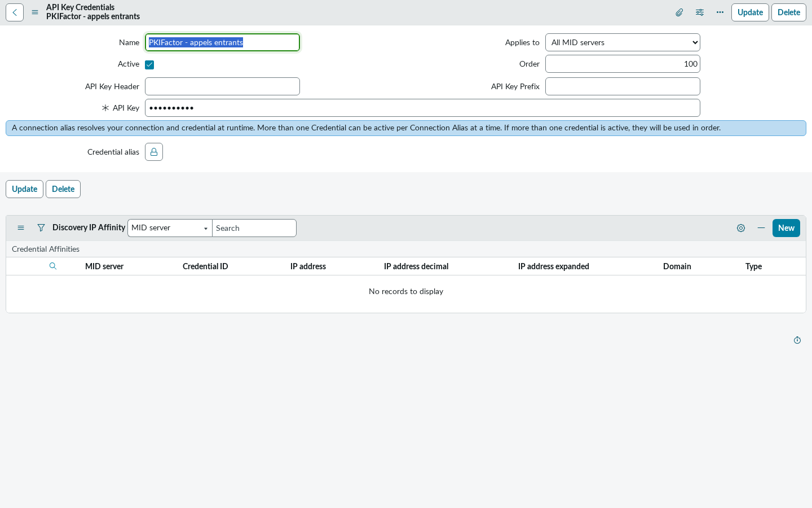Sort by IP address expanded column
The image size is (812, 508).
coord(554,266)
